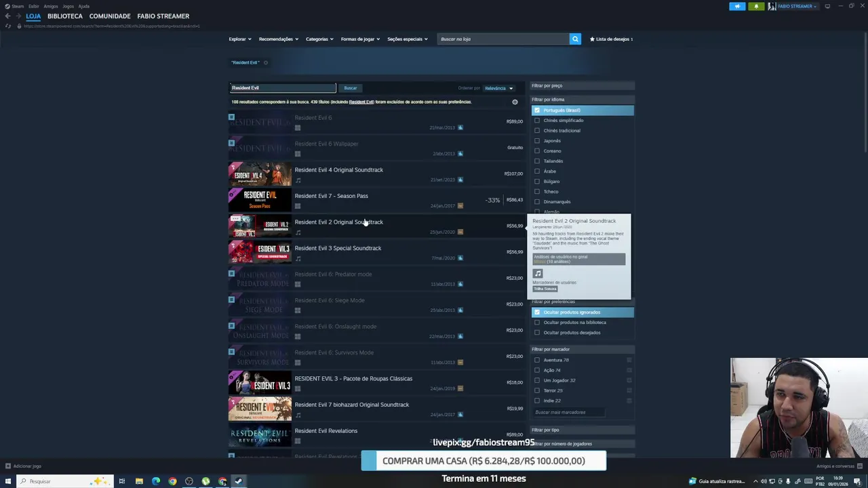Open the Exibir menu

(x=33, y=6)
